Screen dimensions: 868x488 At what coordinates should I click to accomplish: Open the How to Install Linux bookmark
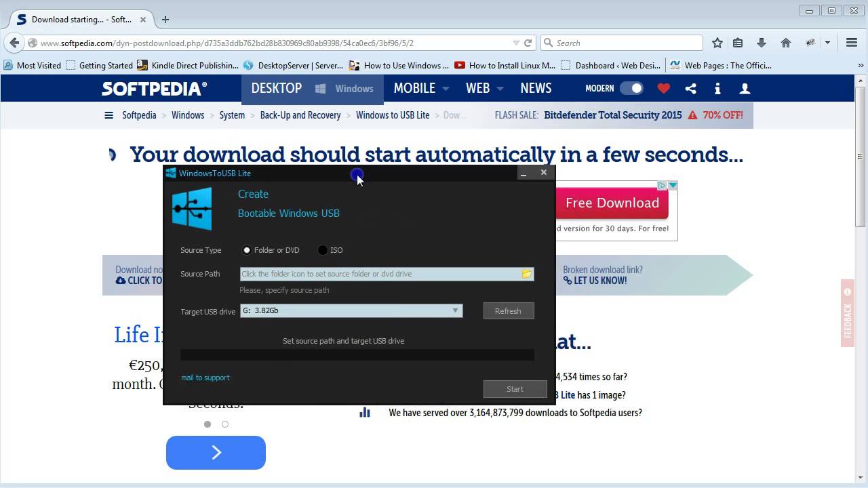click(505, 66)
